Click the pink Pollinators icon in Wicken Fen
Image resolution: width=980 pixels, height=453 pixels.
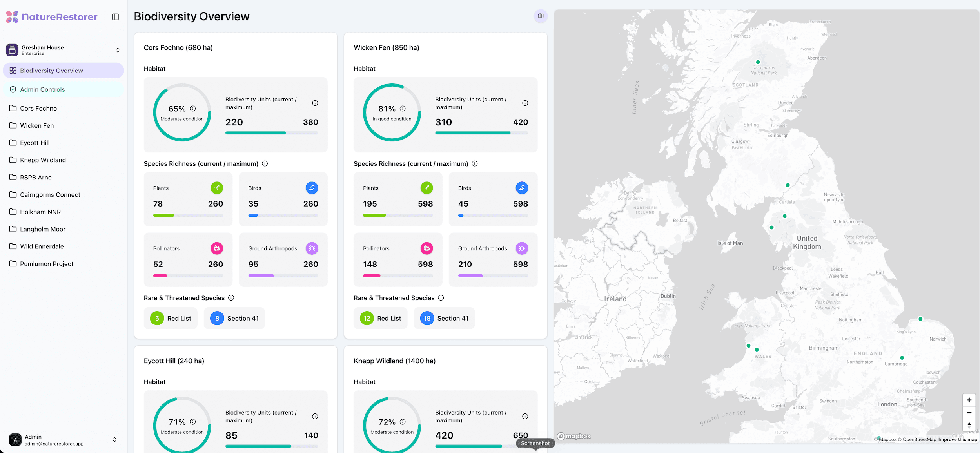(x=427, y=248)
